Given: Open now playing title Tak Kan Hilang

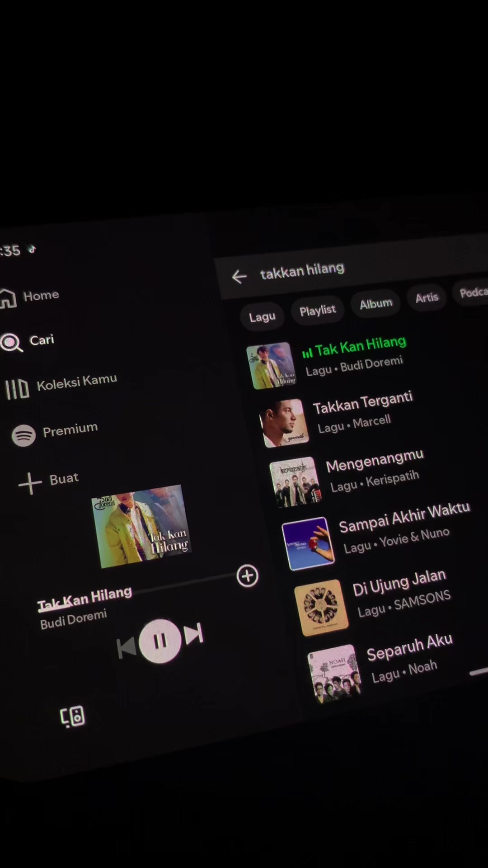Looking at the screenshot, I should pos(84,599).
